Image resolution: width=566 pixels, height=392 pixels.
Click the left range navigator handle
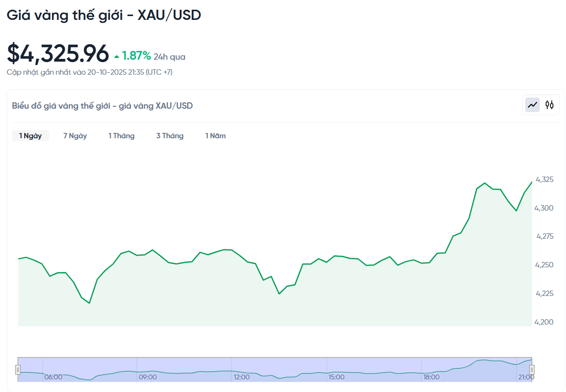pyautogui.click(x=18, y=370)
